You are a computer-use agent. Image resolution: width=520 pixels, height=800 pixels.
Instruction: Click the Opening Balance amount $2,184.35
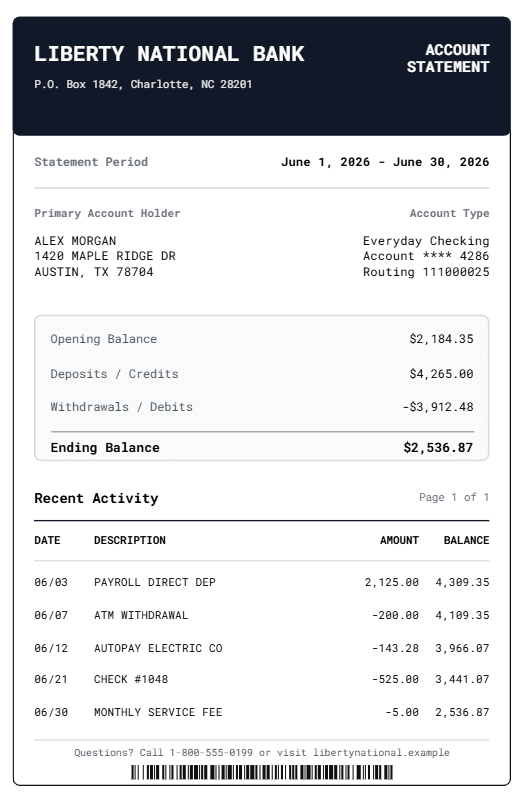coord(441,339)
